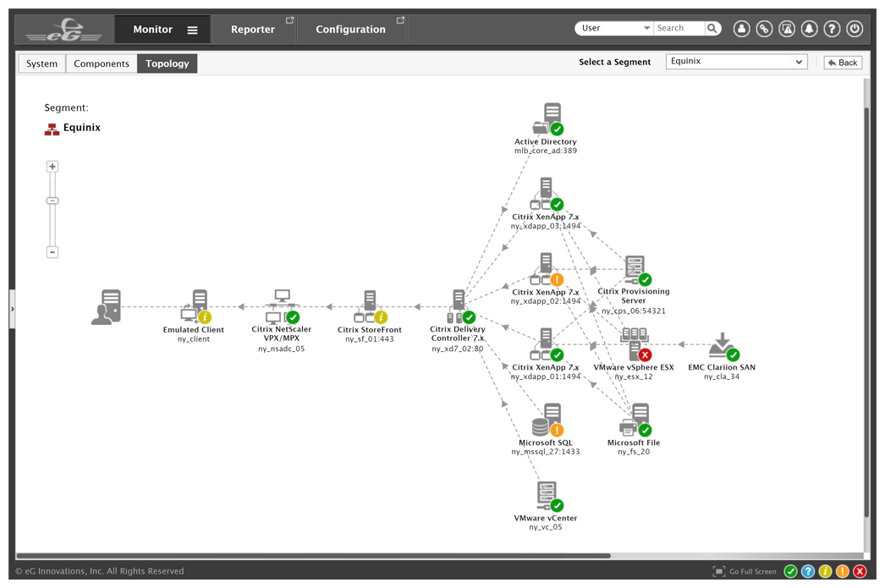The image size is (885, 588).
Task: Select the Active Directory node icon
Action: [x=547, y=119]
